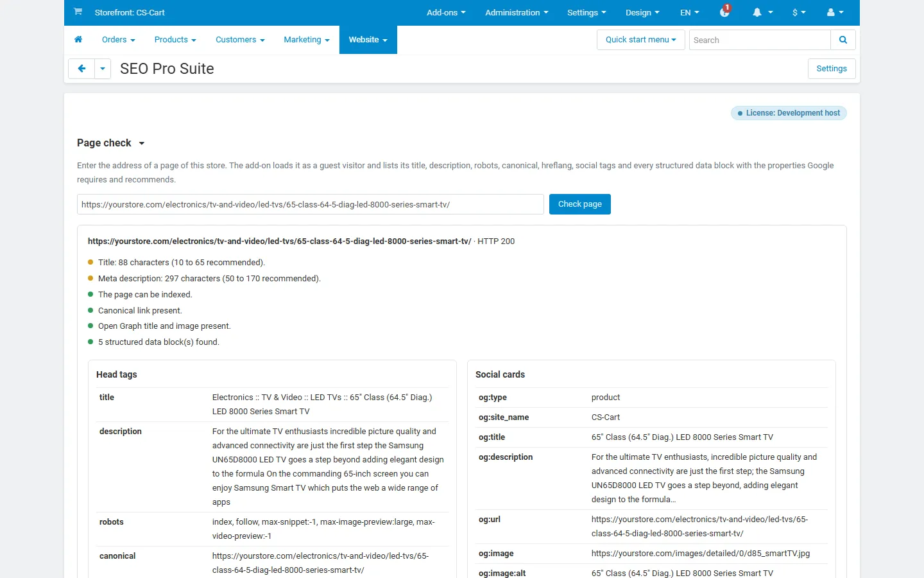Click the red-badged update icon
The height and width of the screenshot is (578, 924).
tap(725, 11)
